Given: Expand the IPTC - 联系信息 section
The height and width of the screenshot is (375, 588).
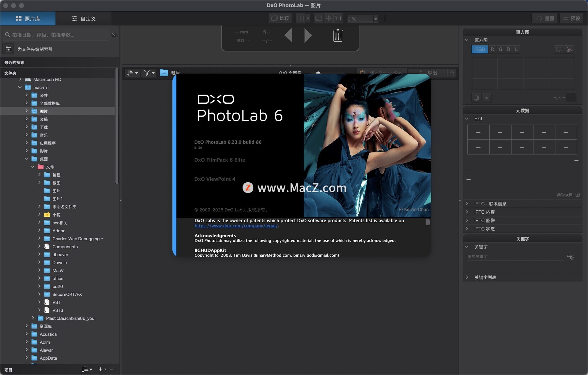Looking at the screenshot, I should pyautogui.click(x=466, y=204).
